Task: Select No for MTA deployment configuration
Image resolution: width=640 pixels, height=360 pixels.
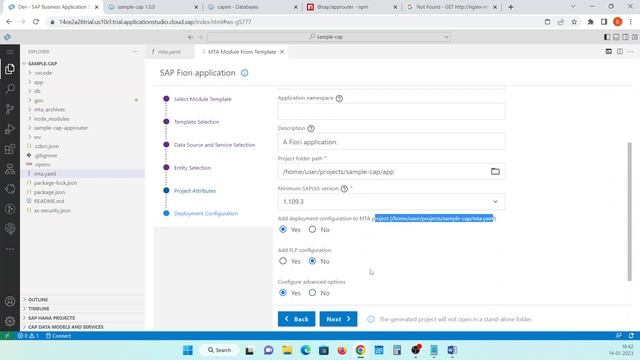Action: click(x=312, y=229)
